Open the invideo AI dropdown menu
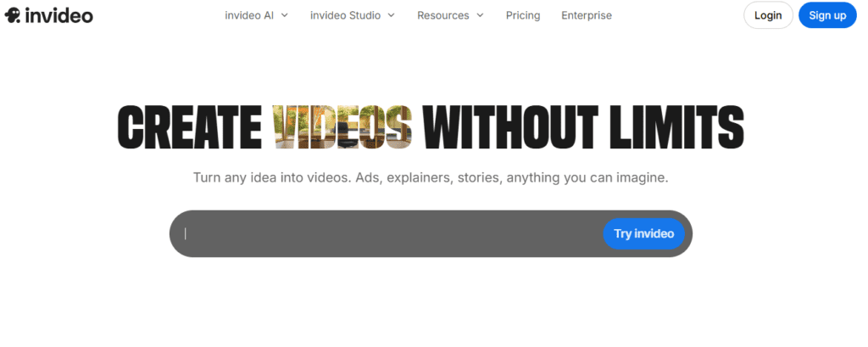Viewport: 868px width, 347px height. click(256, 15)
